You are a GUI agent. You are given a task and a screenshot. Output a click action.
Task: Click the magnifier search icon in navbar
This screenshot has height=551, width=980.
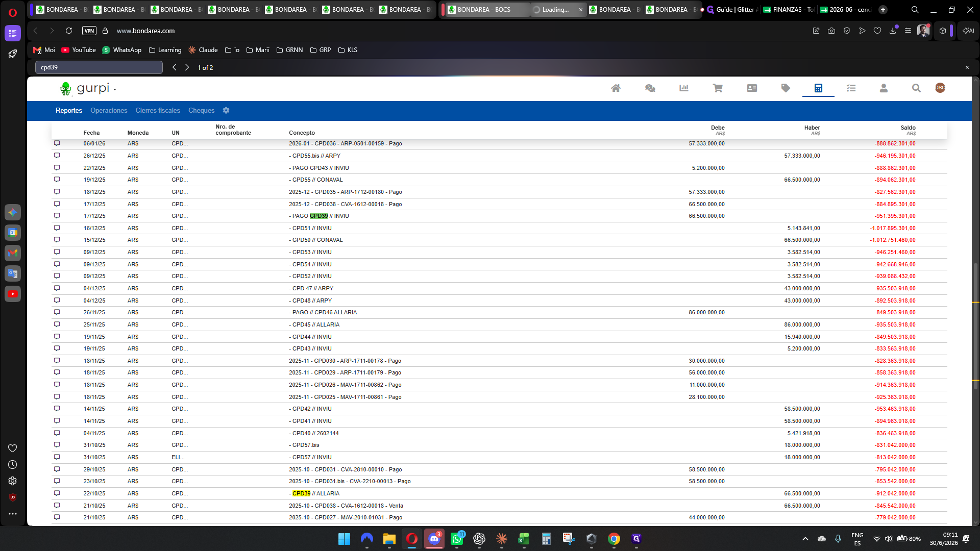coord(916,88)
